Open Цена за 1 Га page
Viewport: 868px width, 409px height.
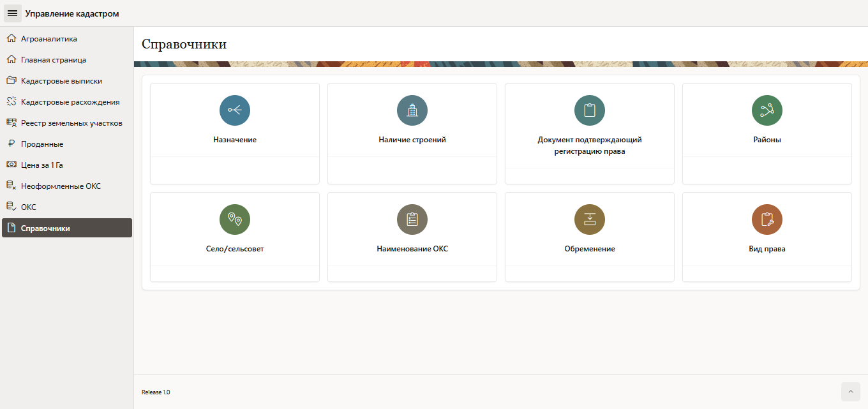click(41, 165)
